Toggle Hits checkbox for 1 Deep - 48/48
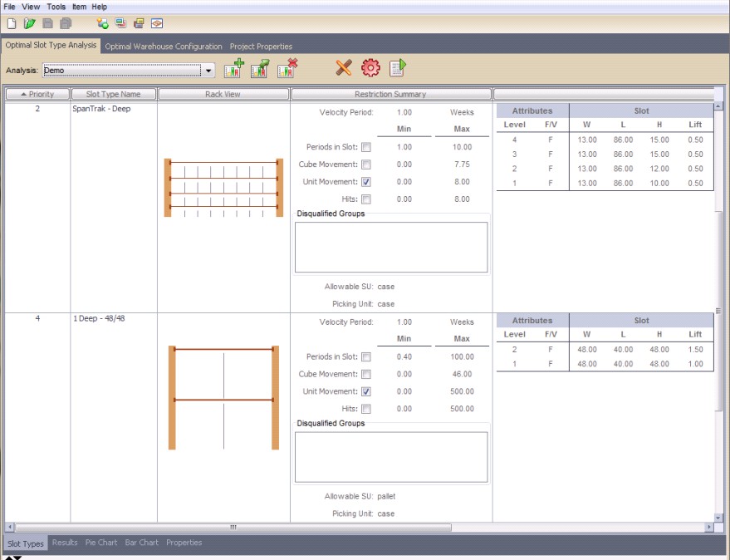 click(366, 409)
